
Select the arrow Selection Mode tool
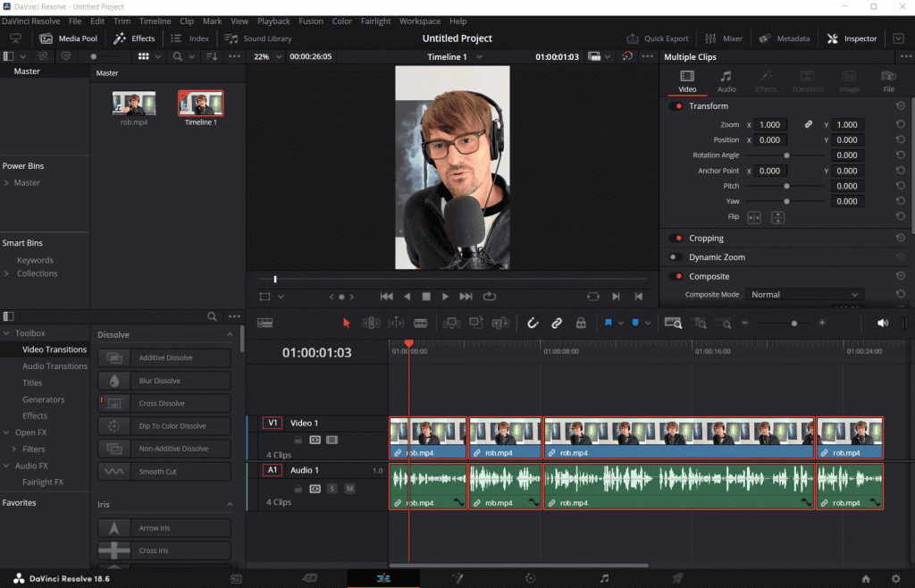pyautogui.click(x=346, y=323)
